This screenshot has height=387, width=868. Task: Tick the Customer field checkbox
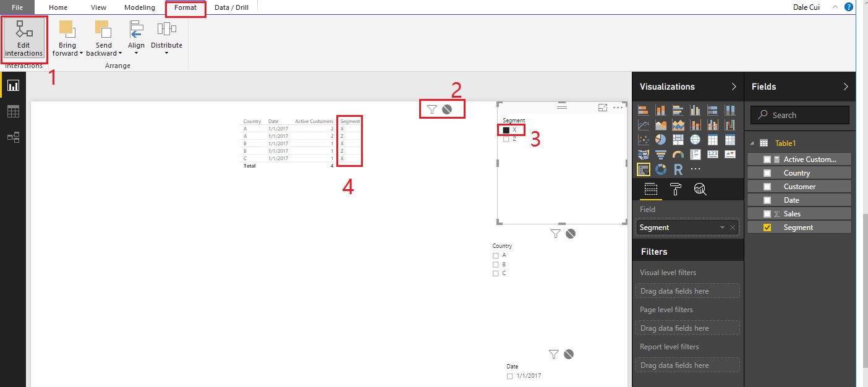(767, 187)
